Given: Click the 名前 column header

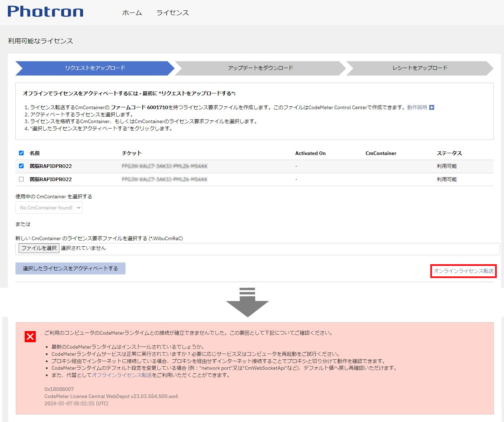Looking at the screenshot, I should 35,153.
